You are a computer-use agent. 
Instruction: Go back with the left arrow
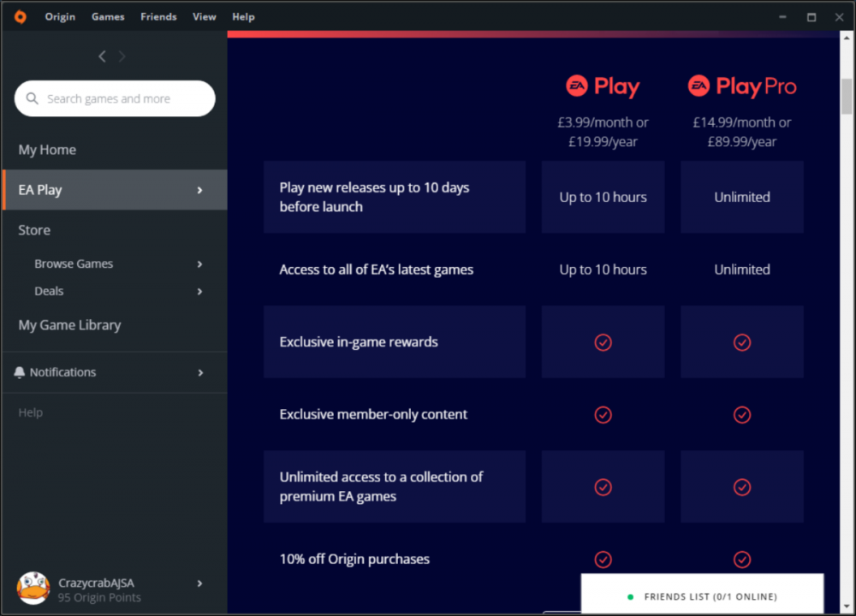(x=102, y=56)
